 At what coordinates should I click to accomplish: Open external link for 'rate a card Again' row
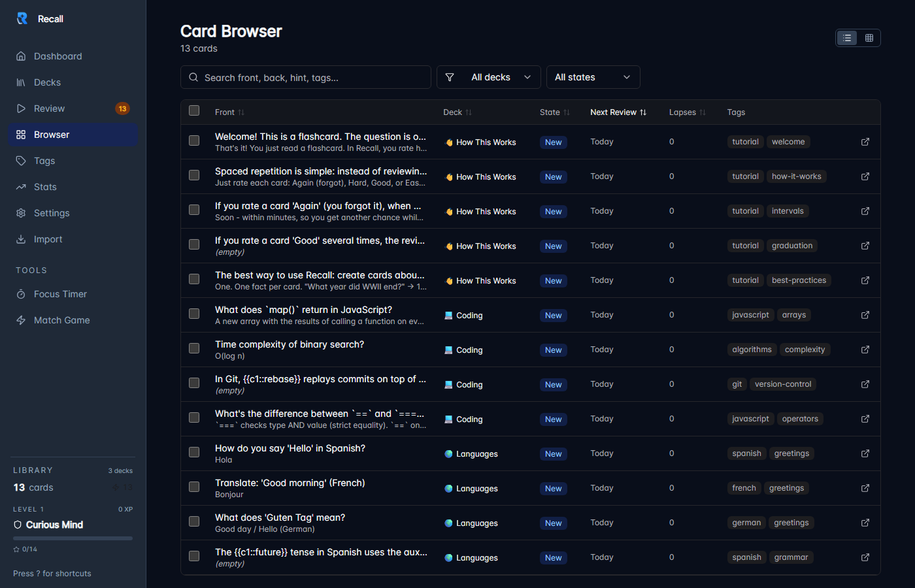point(865,211)
